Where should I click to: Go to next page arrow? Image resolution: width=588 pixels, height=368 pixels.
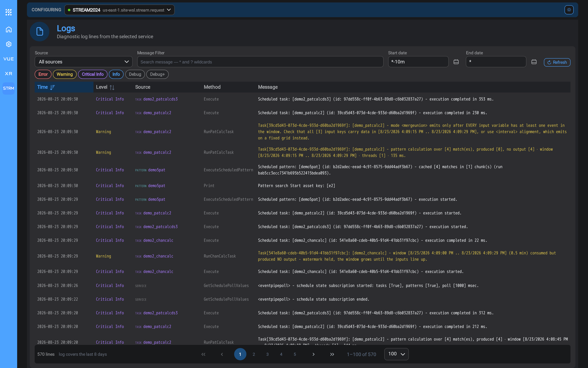click(x=313, y=354)
